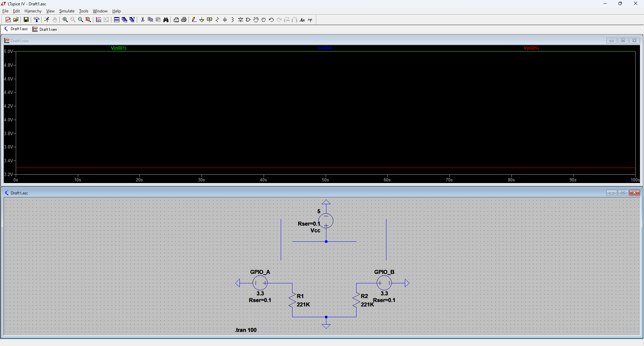This screenshot has height=346, width=644.
Task: Select the Capacitor component tool
Action: click(225, 20)
